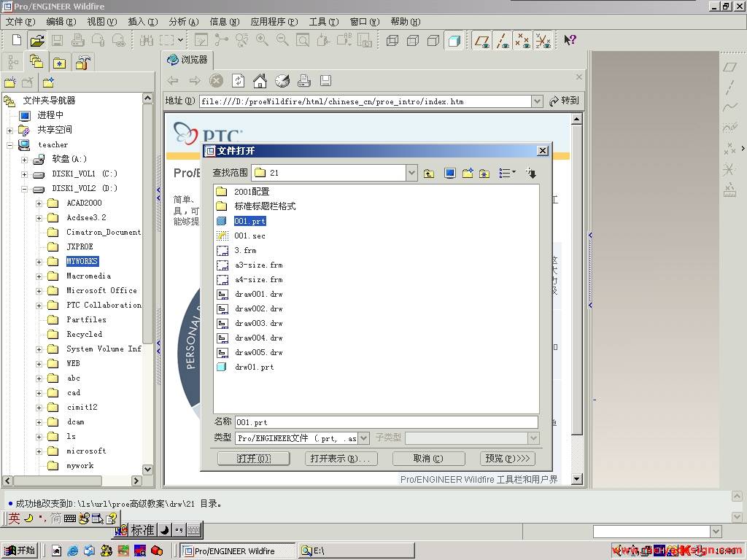Open the 分析 menu
747x560 pixels.
click(x=183, y=22)
